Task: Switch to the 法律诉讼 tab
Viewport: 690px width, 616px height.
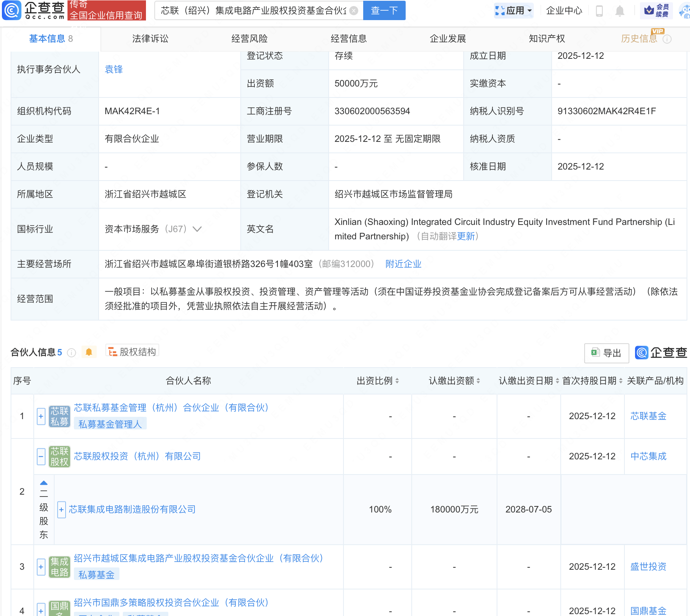Action: pos(150,39)
